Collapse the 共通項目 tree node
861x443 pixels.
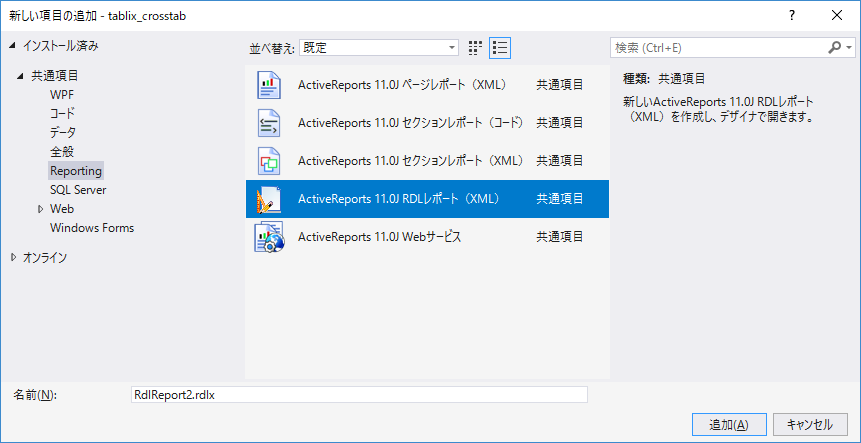(x=20, y=76)
